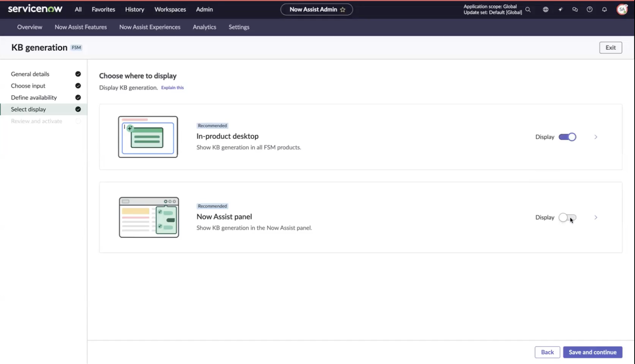This screenshot has height=364, width=635.
Task: Open the chat conversations icon
Action: [x=575, y=10]
